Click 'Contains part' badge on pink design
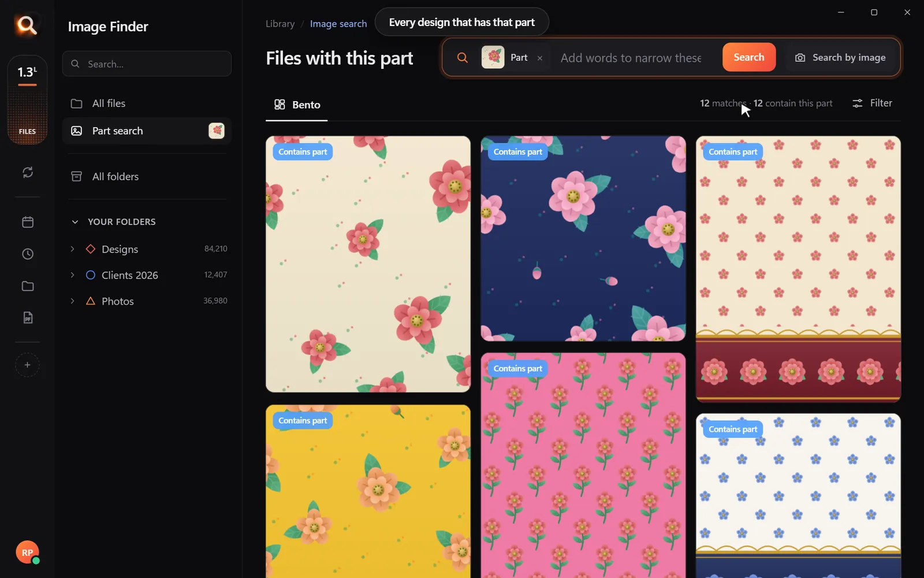The width and height of the screenshot is (924, 578). [517, 369]
